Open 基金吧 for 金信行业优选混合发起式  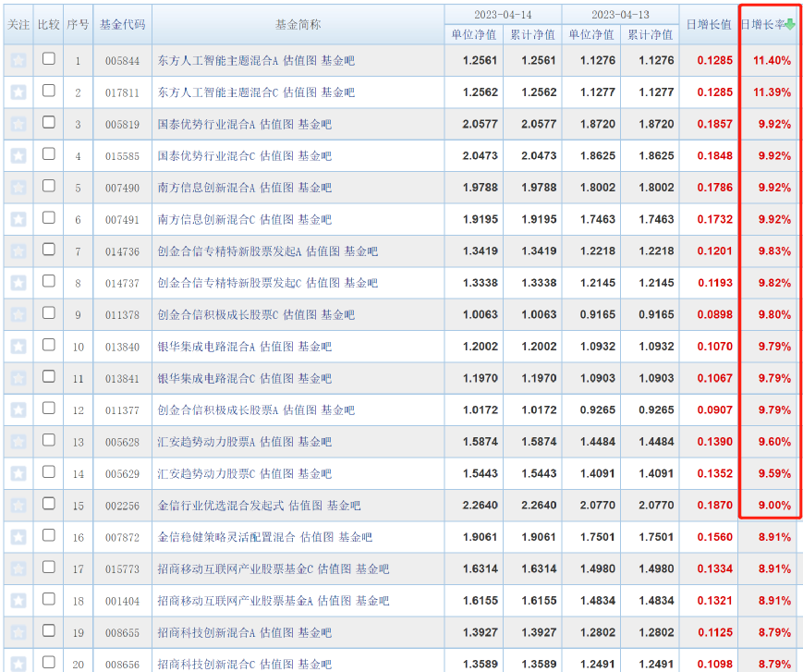[344, 506]
